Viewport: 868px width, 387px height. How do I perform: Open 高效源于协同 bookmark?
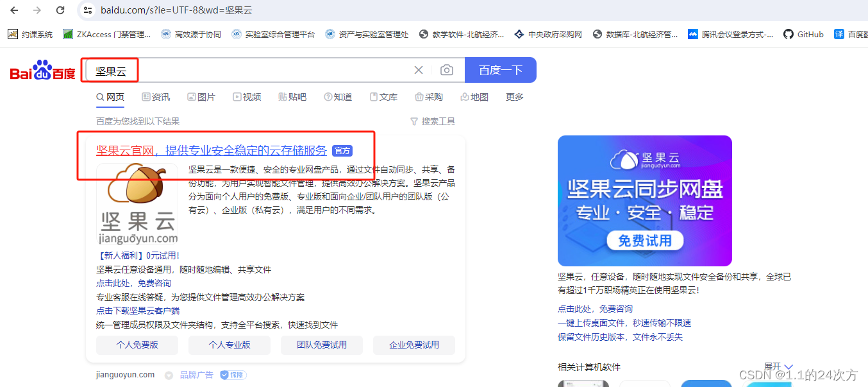(191, 34)
